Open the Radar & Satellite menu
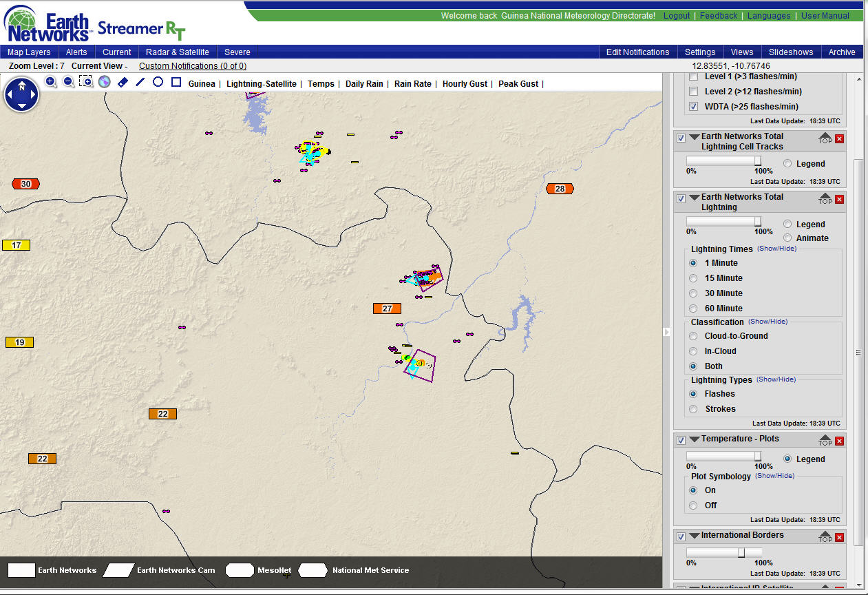Image resolution: width=868 pixels, height=595 pixels. (178, 52)
